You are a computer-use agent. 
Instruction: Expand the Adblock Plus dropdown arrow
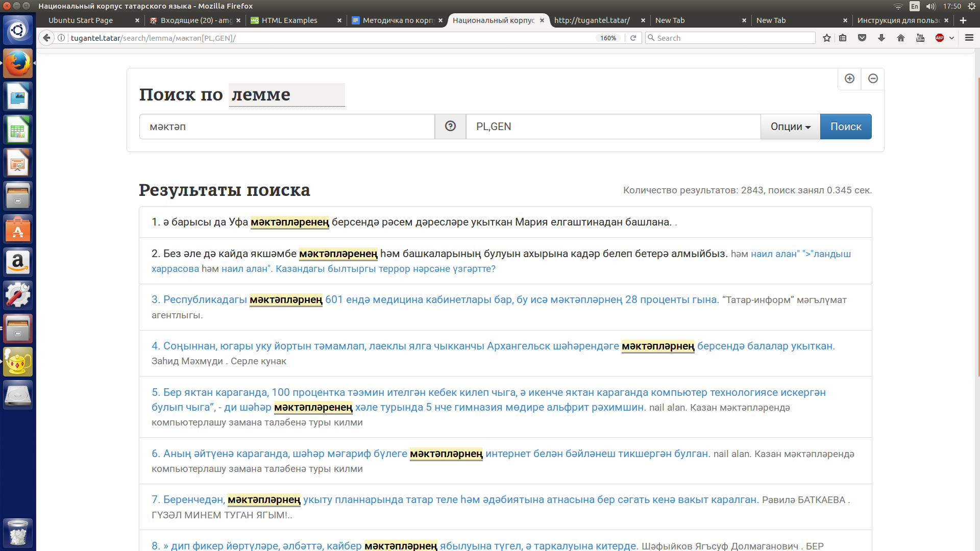coord(951,38)
